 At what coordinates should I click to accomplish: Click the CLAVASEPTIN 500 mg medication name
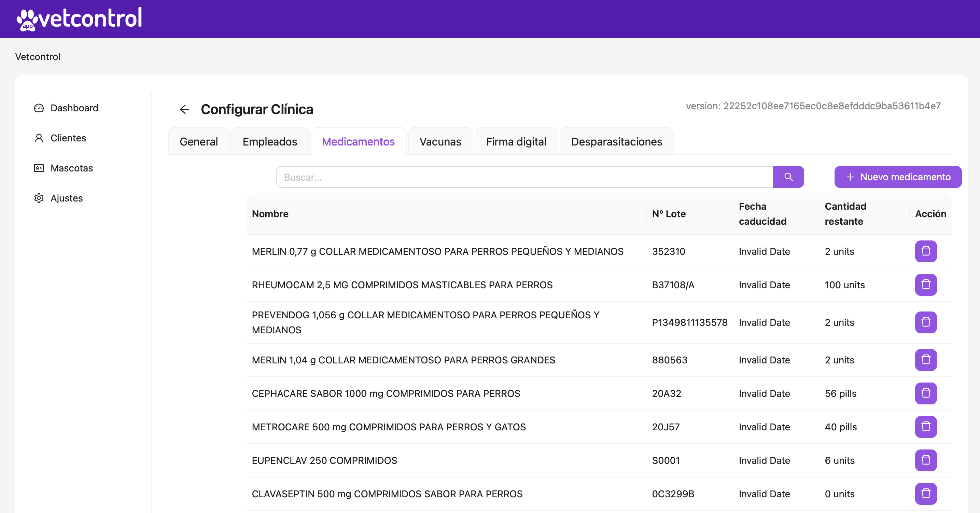tap(387, 494)
